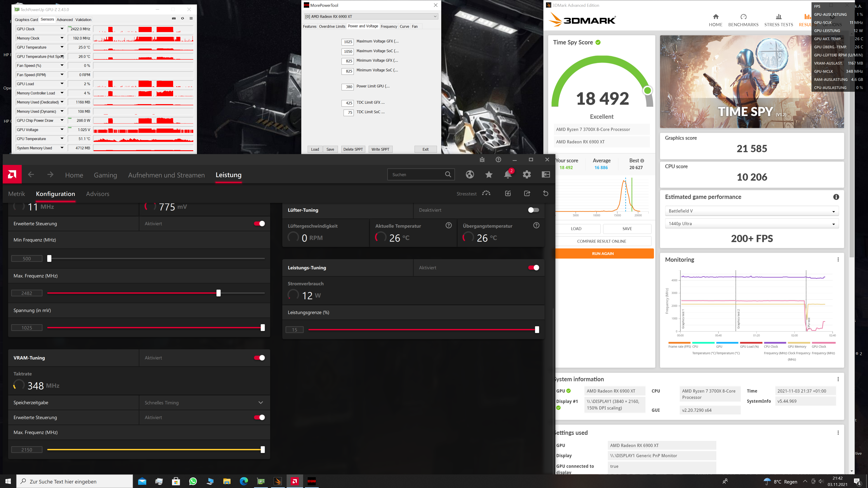Click the AMD notifications bell icon
This screenshot has height=488, width=868.
click(x=507, y=174)
